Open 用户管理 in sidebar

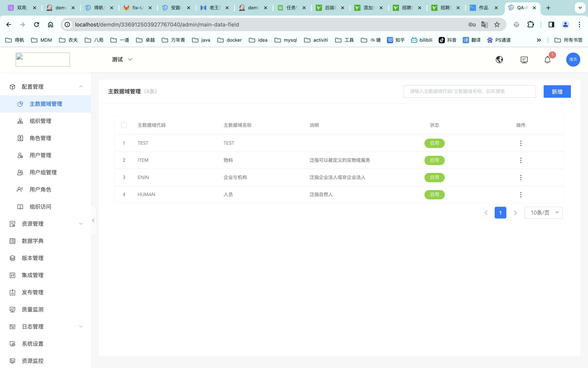[x=45, y=155]
